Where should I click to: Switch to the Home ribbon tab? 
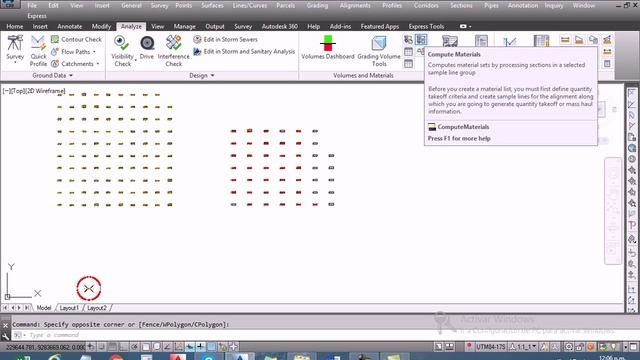(x=15, y=26)
